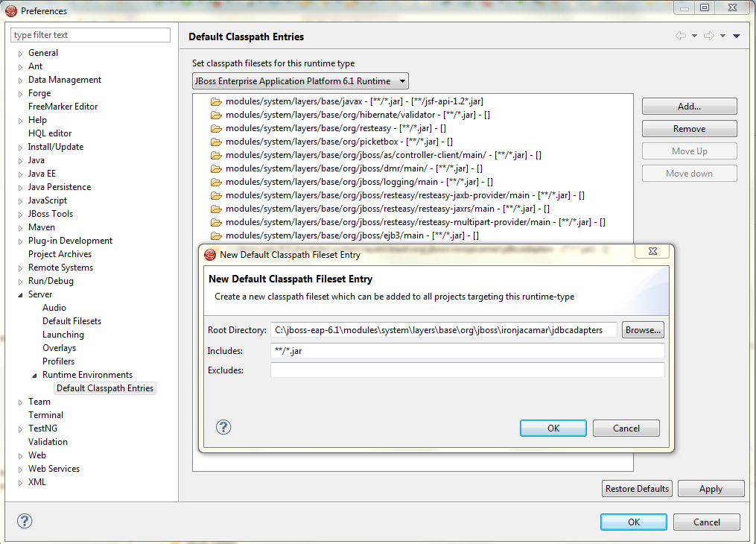
Task: Click folder icon of resteasy-multipart-provider row
Action: pos(216,222)
